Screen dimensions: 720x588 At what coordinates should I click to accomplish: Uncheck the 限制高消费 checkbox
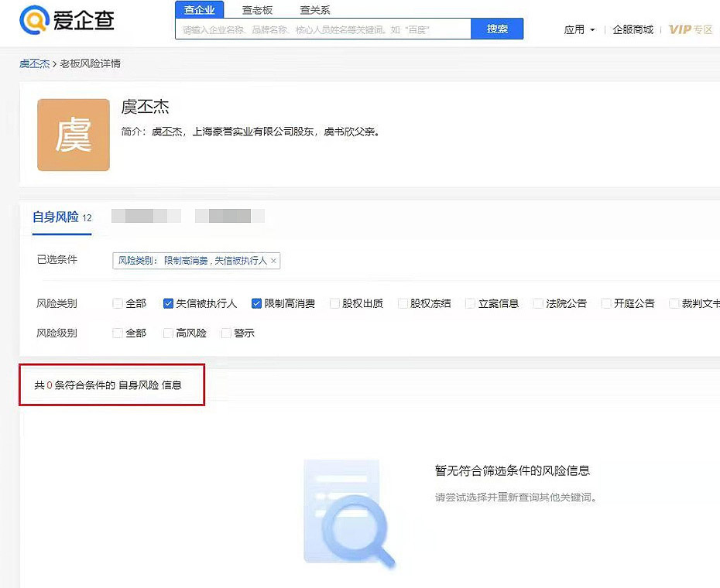[257, 303]
